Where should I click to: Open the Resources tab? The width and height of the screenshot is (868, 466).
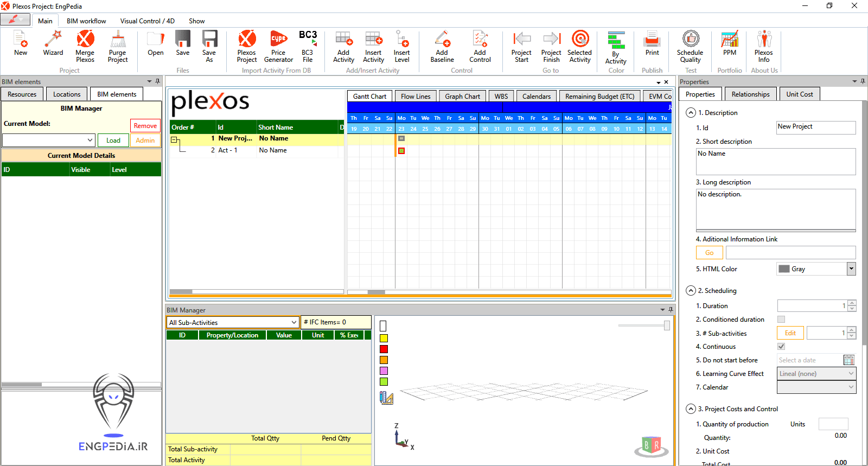coord(22,94)
